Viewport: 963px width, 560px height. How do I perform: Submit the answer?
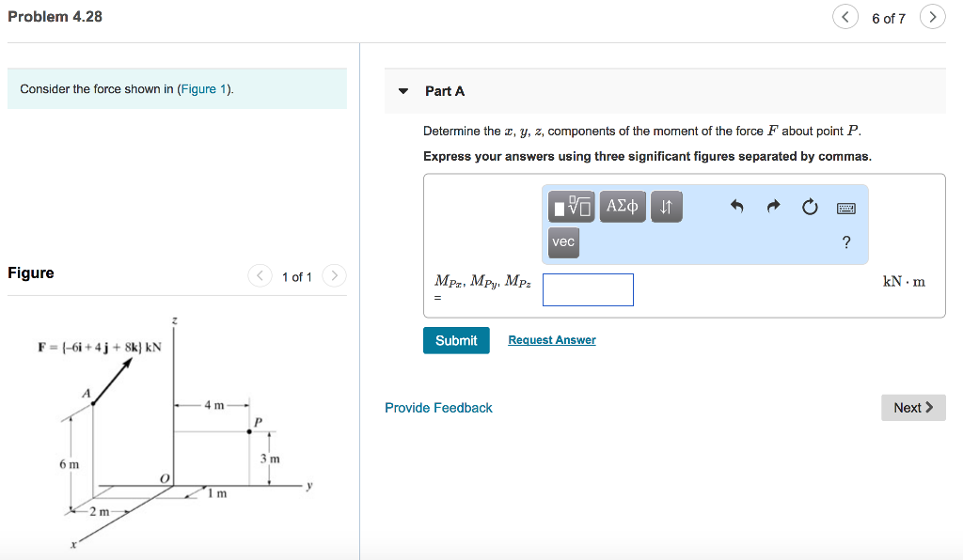coord(456,340)
